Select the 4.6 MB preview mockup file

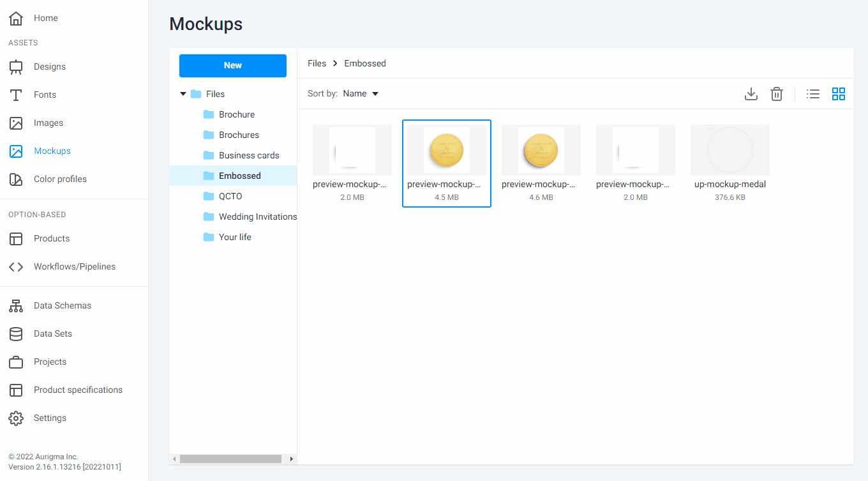541,151
